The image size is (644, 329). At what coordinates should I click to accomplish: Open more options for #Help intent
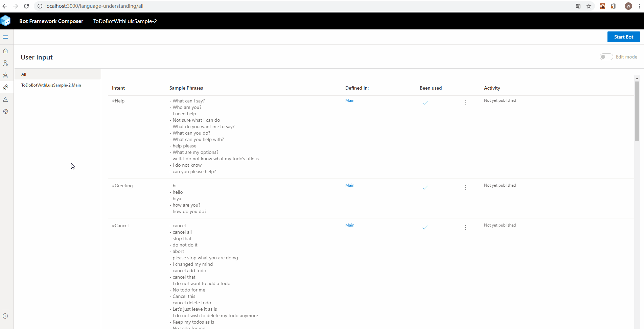[466, 103]
